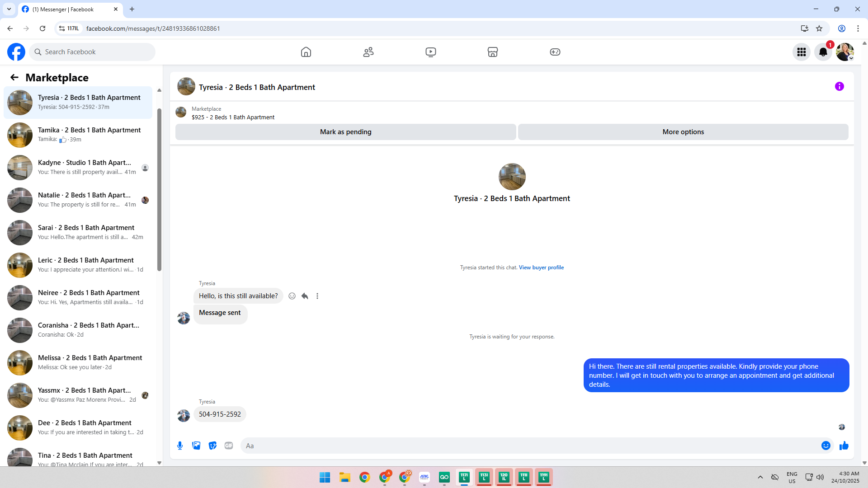Image resolution: width=868 pixels, height=488 pixels.
Task: Open the Friends icon in top navigation
Action: 368,52
